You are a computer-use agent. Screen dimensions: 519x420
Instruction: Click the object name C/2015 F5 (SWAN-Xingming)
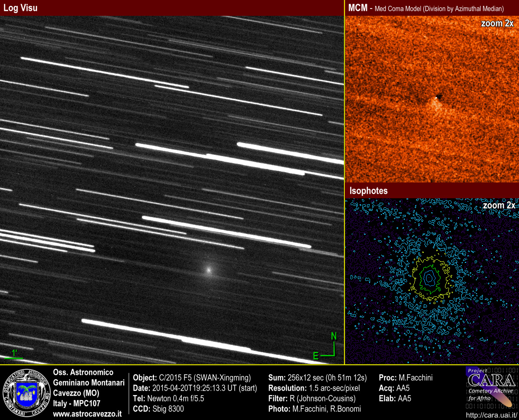pos(205,378)
